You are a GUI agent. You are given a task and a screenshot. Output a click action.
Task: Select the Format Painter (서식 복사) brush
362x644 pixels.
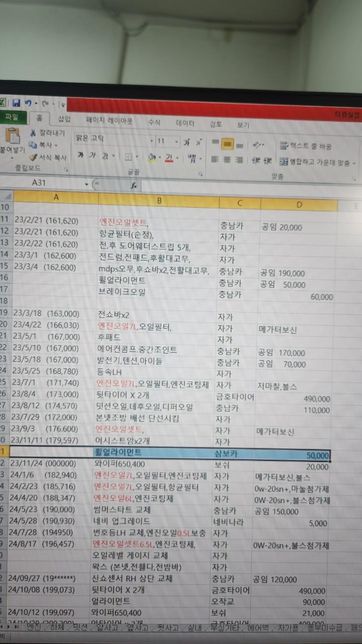(33, 157)
